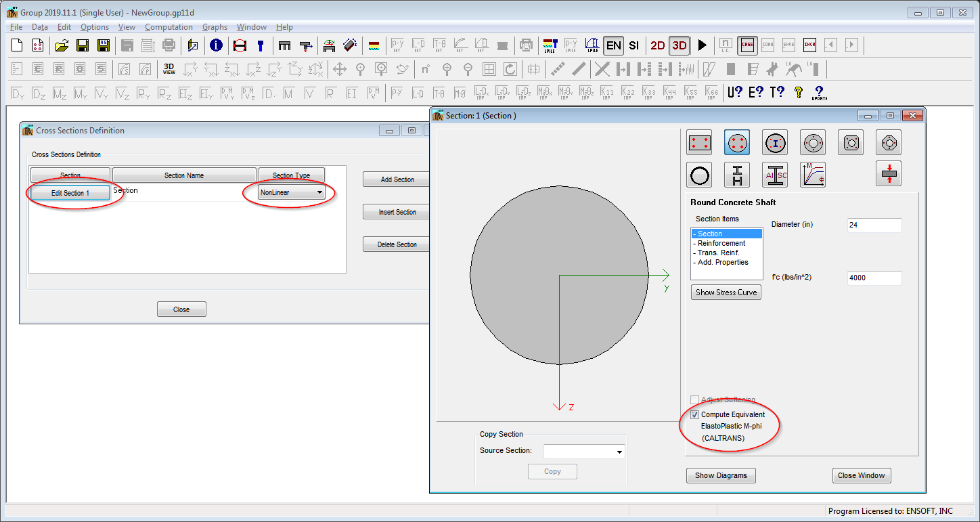The height and width of the screenshot is (522, 980).
Task: Click the info toolbar icon
Action: point(216,45)
